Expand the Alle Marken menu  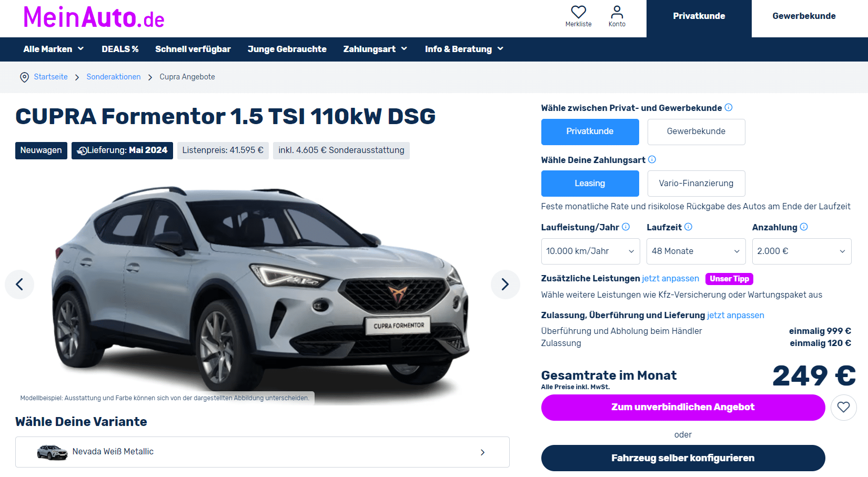tap(54, 49)
